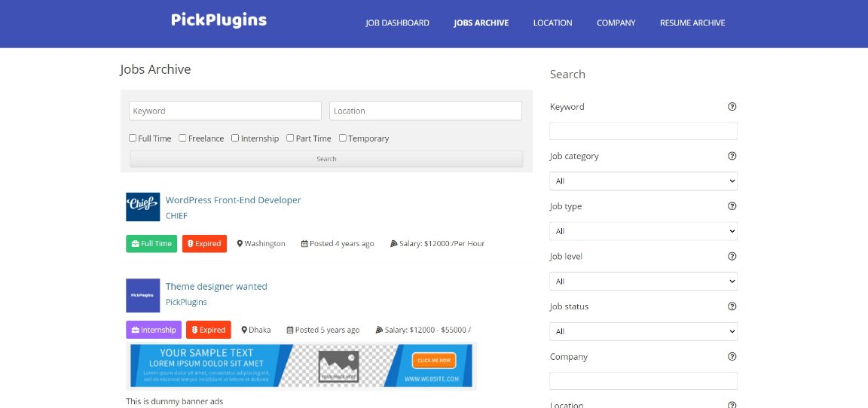Click the purple Internship badge
868x408 pixels.
coord(154,330)
